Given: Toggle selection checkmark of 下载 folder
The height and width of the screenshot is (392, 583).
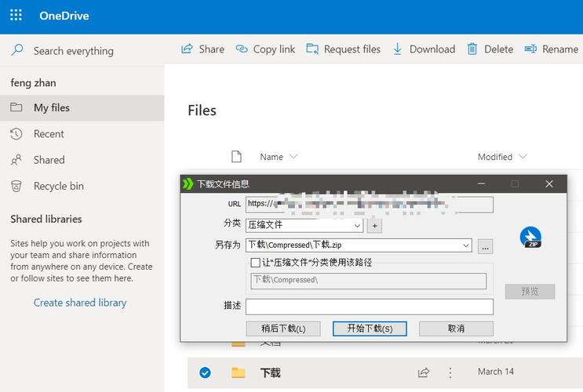Looking at the screenshot, I should [x=205, y=372].
